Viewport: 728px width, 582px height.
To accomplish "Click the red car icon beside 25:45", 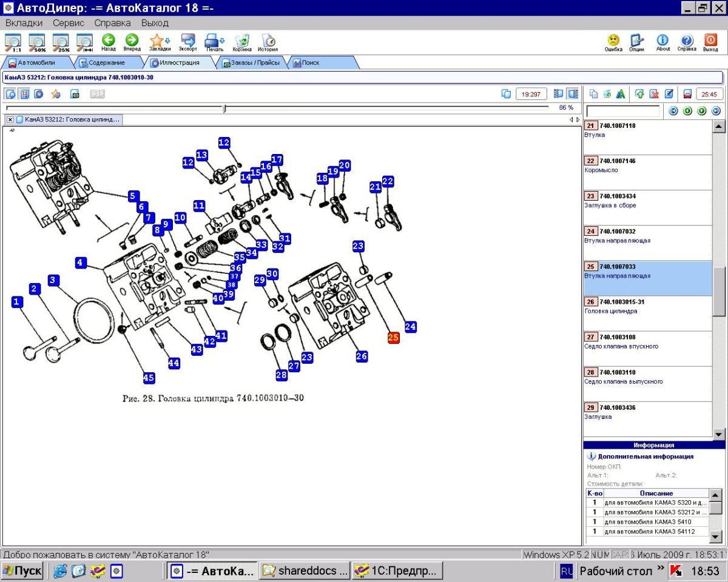I will (687, 94).
